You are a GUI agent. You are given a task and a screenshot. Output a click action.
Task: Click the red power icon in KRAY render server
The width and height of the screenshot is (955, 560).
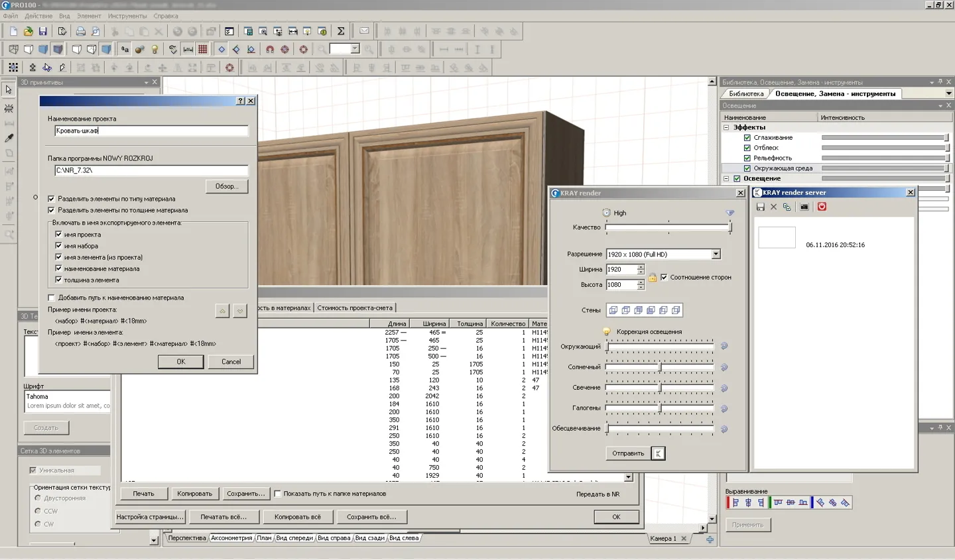[822, 207]
